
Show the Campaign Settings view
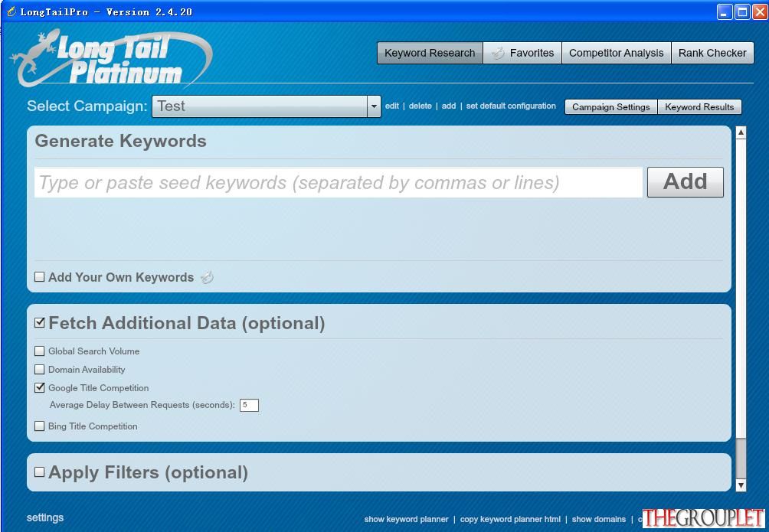point(611,107)
